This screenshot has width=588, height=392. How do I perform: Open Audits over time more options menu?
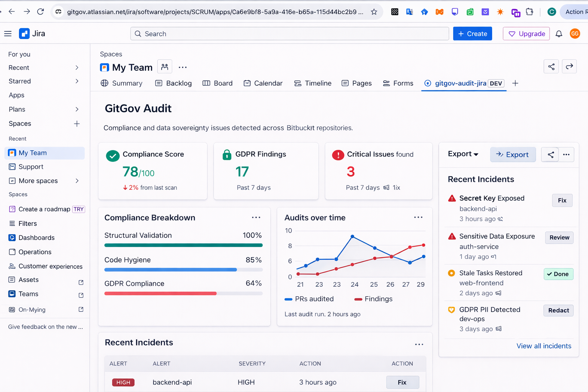418,217
